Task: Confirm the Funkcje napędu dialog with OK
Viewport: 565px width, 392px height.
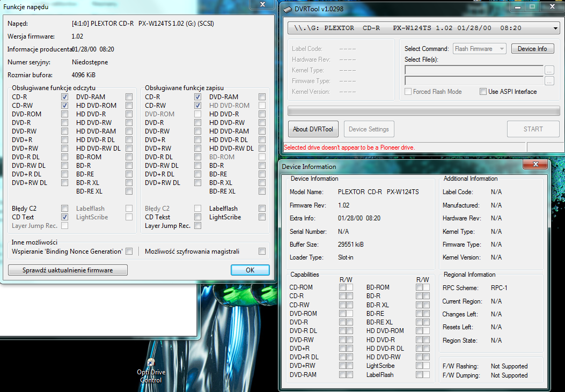Action: click(x=250, y=270)
